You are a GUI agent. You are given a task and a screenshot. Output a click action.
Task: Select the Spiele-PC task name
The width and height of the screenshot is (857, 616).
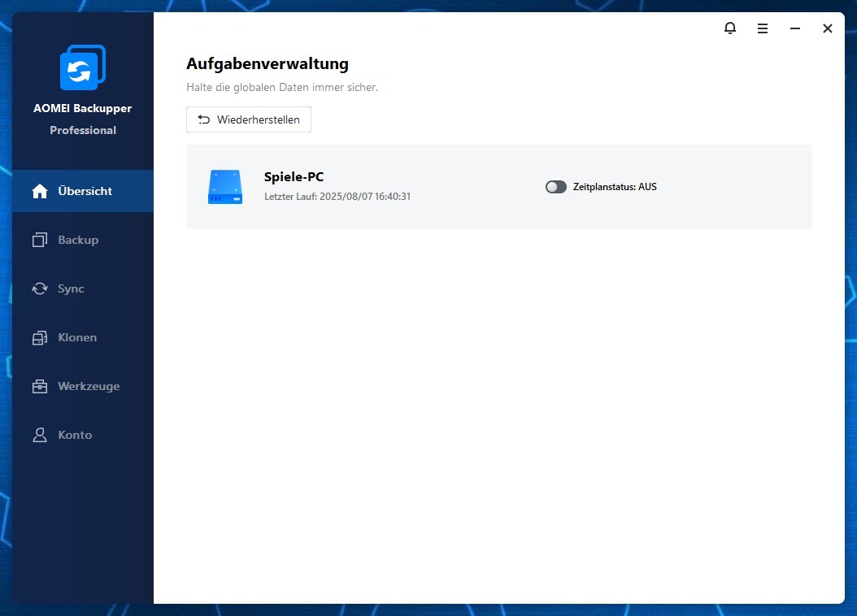[294, 177]
